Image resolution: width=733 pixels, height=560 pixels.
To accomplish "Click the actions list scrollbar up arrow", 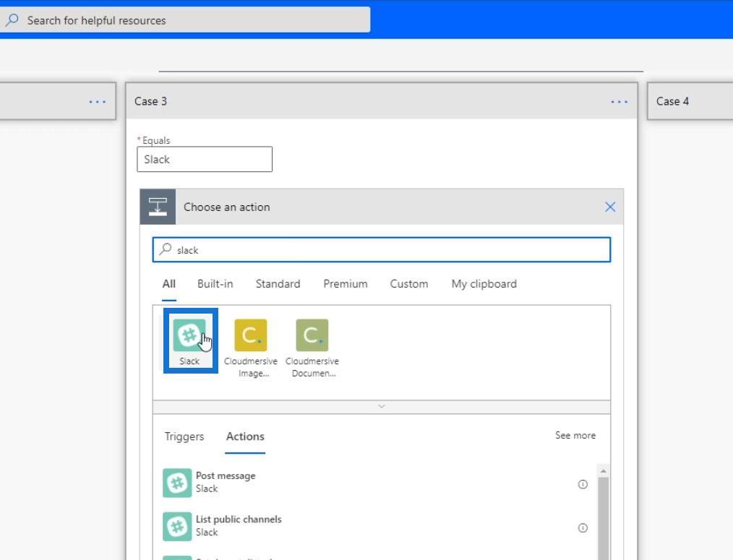I will point(603,471).
